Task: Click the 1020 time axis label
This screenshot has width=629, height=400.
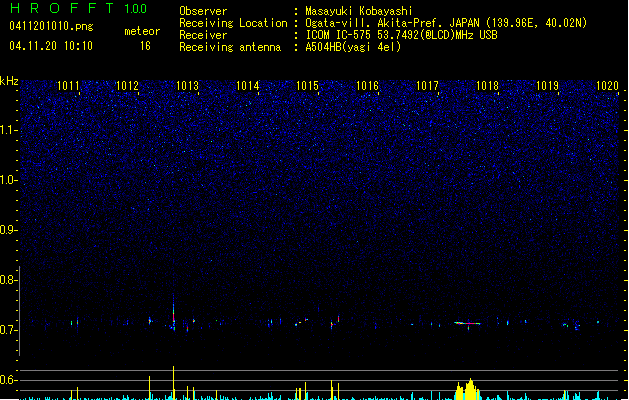Action: (607, 86)
